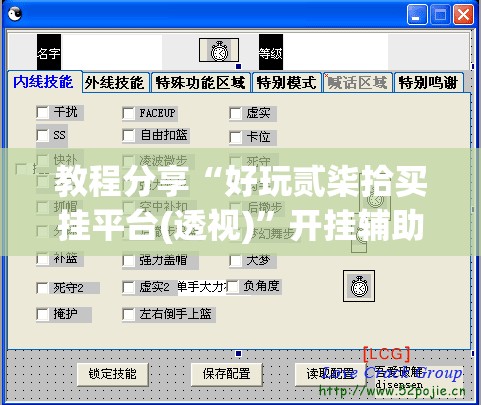Toggle the 负角度 checkbox

click(x=233, y=286)
